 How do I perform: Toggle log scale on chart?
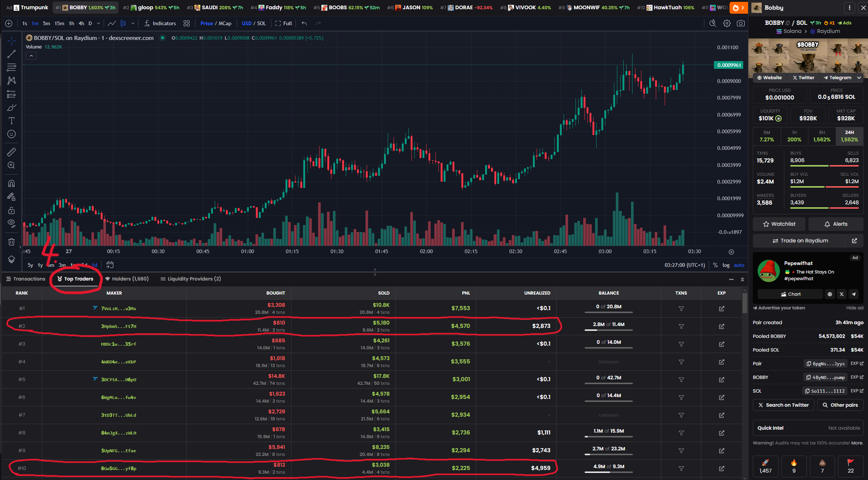[x=726, y=265]
